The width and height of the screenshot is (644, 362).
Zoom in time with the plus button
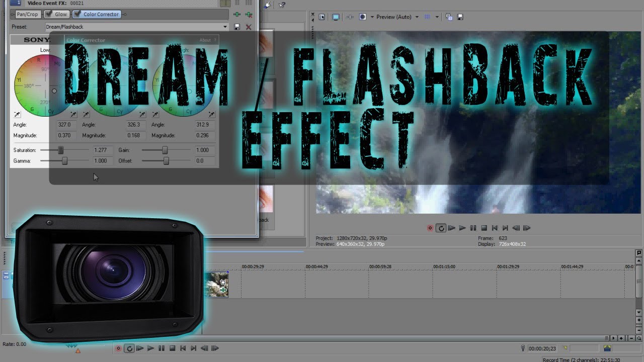[x=621, y=338]
